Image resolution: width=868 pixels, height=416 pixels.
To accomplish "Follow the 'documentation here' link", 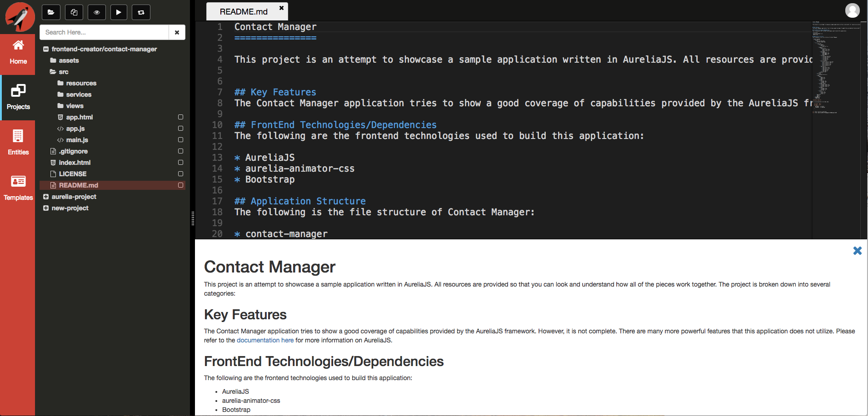I will [265, 340].
